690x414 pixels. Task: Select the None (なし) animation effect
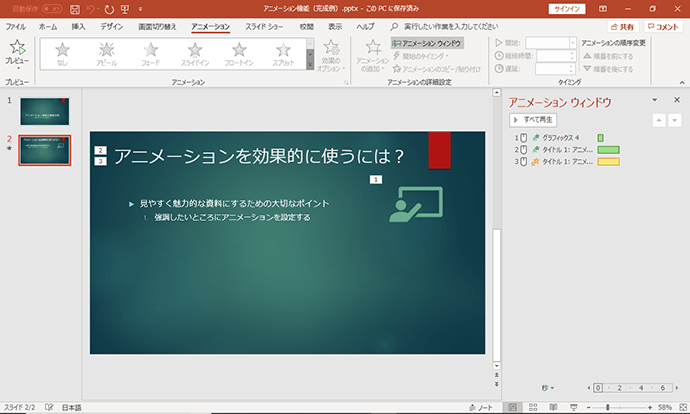[x=62, y=54]
